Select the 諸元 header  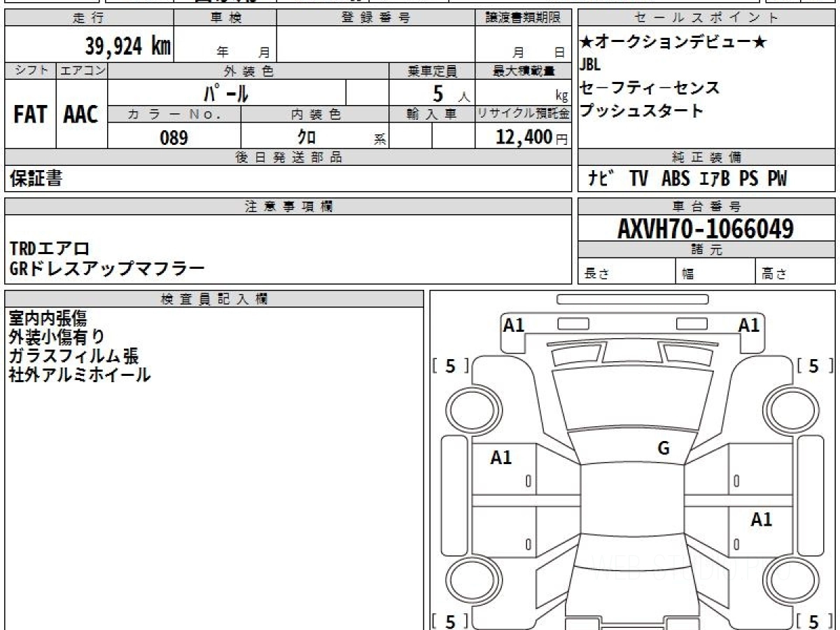[x=706, y=250]
